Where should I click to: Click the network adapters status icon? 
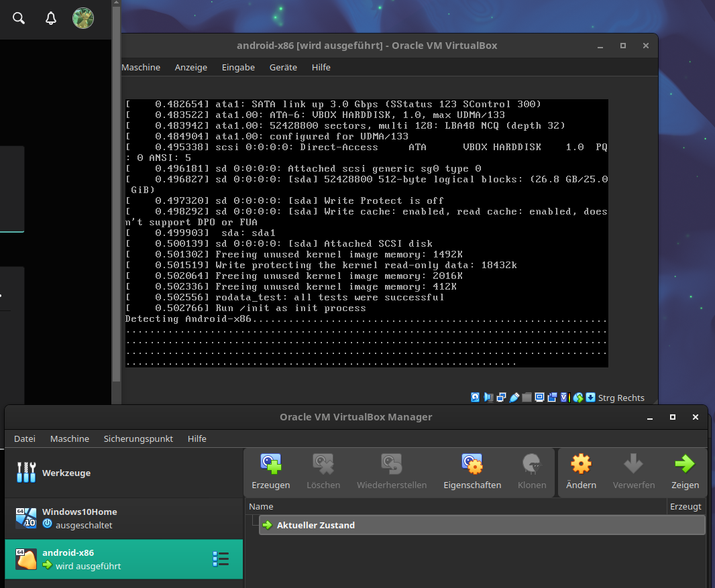pyautogui.click(x=501, y=398)
